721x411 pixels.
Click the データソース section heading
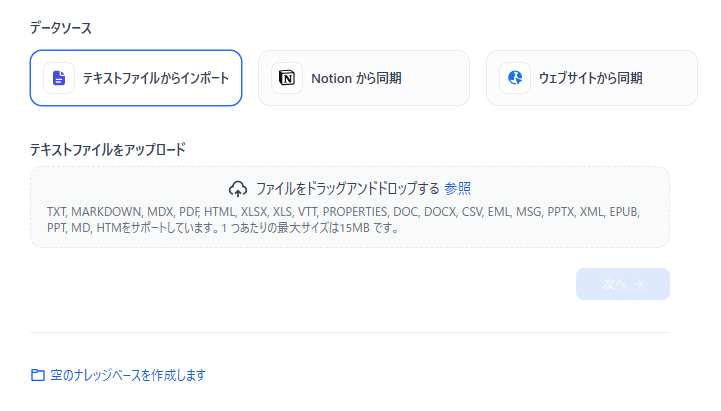coord(61,28)
